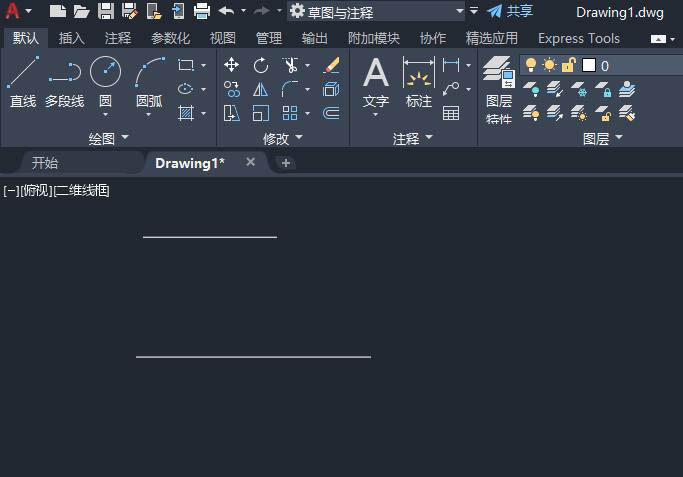Open the Rectangle tool dropdown arrow
This screenshot has height=477, width=683.
203,66
